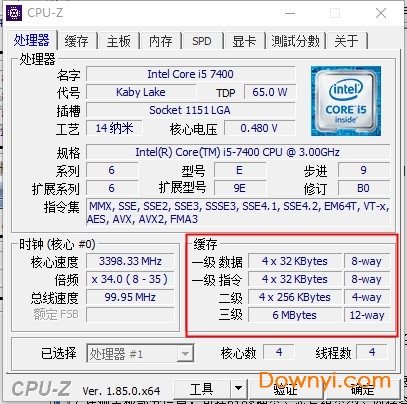Open the 缓存 tab
This screenshot has height=404, width=407.
click(76, 41)
